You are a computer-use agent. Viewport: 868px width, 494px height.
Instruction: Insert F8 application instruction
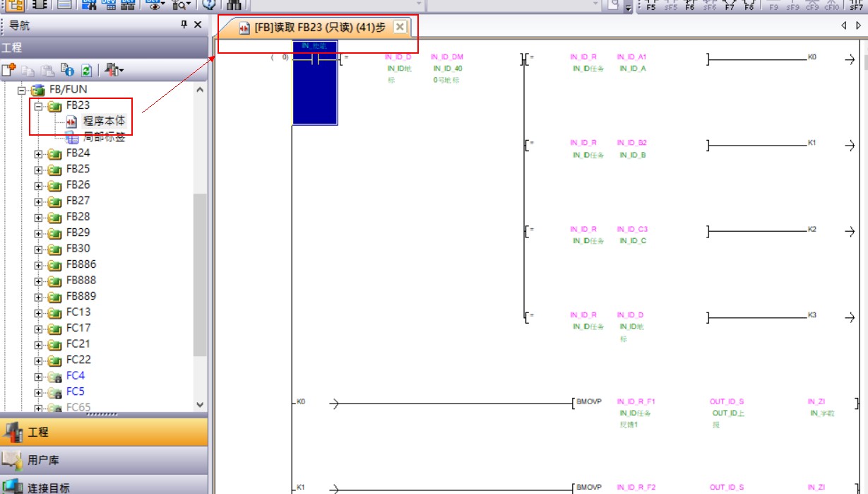[x=749, y=5]
